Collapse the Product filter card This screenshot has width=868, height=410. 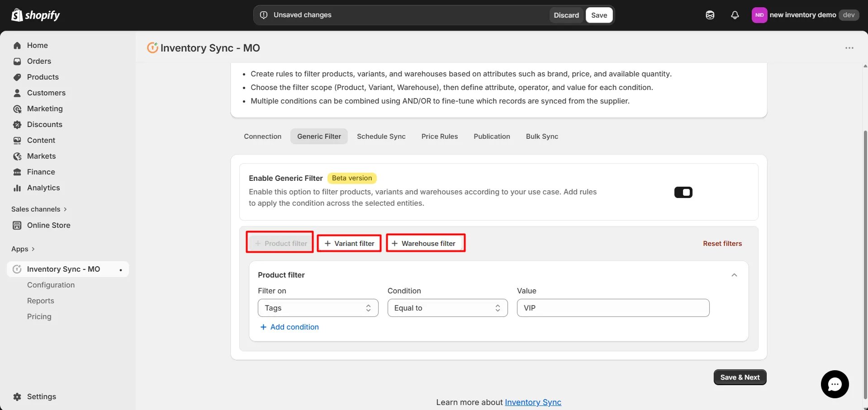(734, 275)
